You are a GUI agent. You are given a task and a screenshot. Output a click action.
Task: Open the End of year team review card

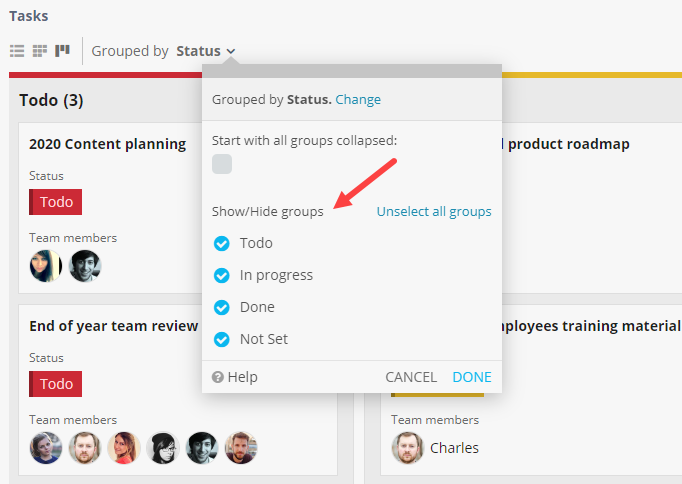(x=112, y=326)
